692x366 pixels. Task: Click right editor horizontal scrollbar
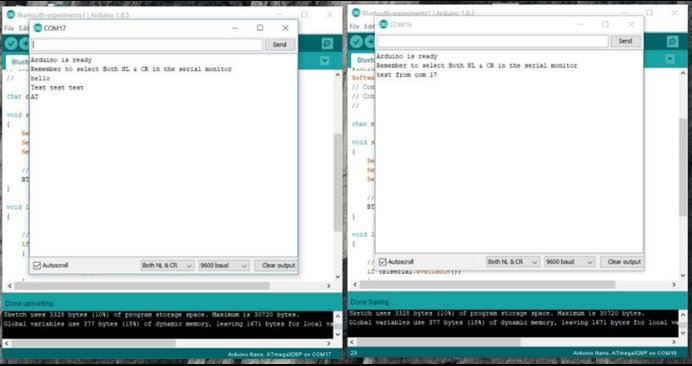pyautogui.click(x=487, y=285)
